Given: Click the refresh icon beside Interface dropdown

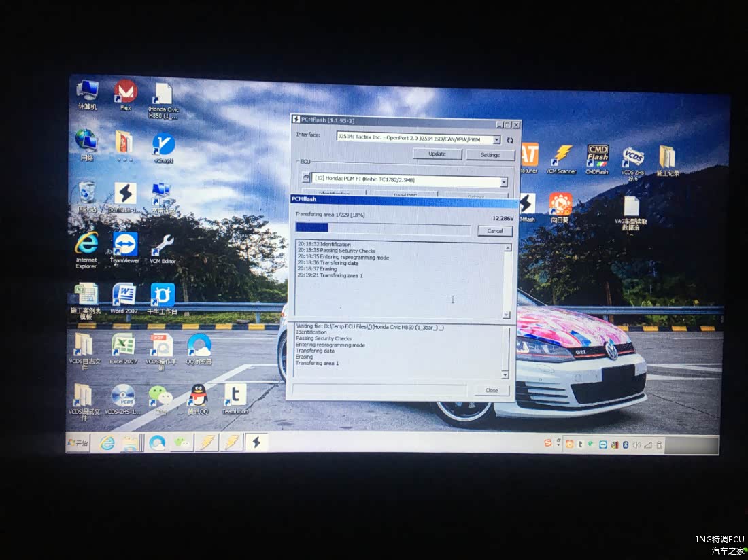Looking at the screenshot, I should pyautogui.click(x=510, y=140).
